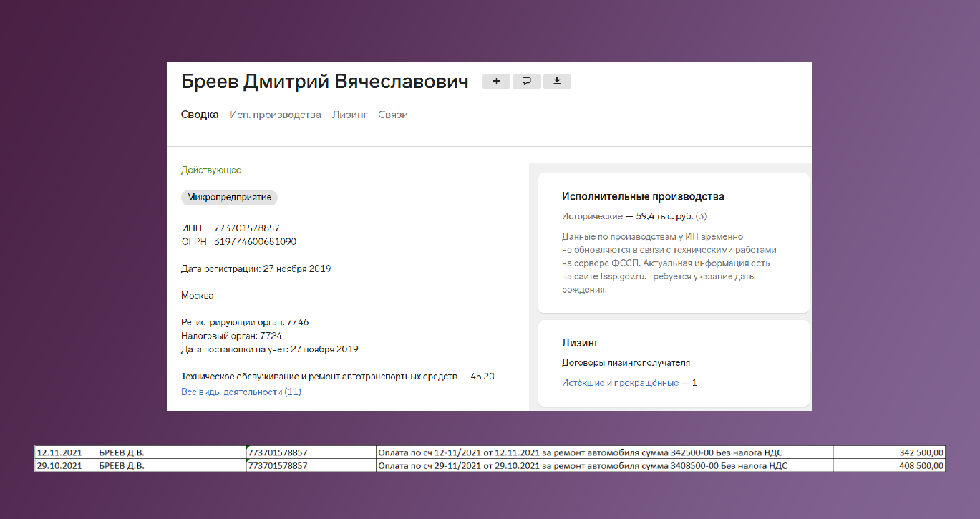The width and height of the screenshot is (980, 519).
Task: Click the Действующее status label
Action: pyautogui.click(x=211, y=170)
